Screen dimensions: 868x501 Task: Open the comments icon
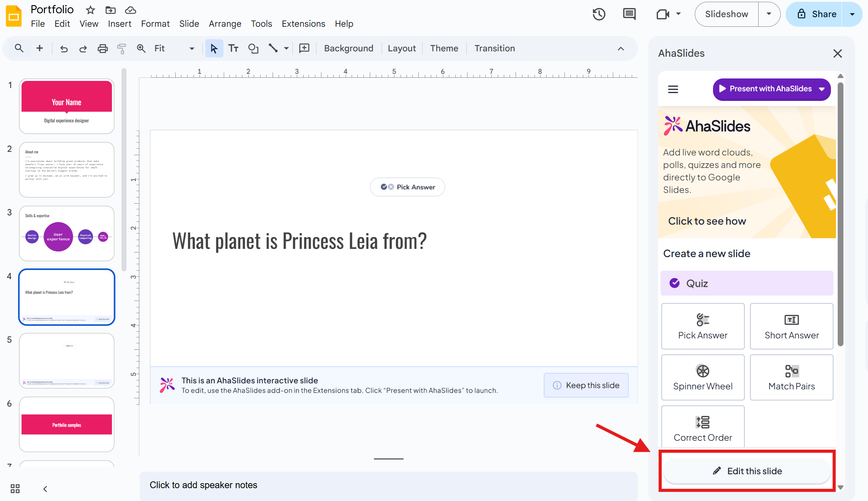629,14
